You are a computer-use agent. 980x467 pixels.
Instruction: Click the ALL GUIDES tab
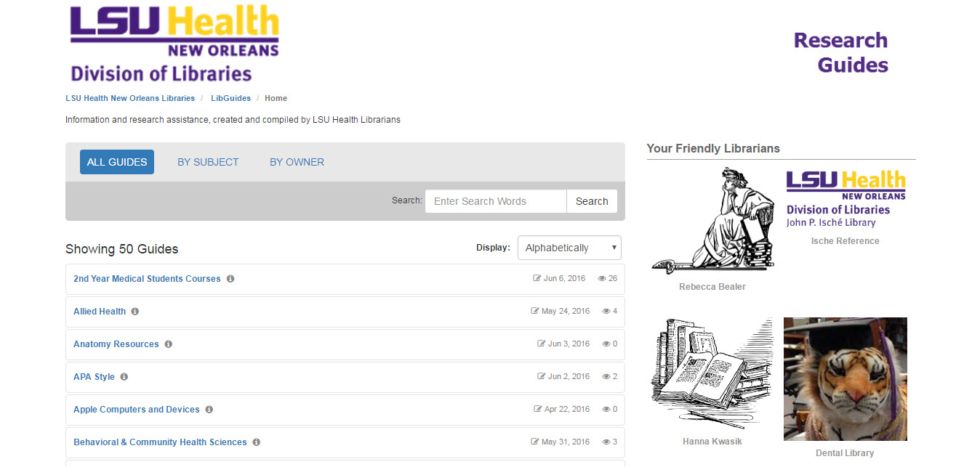coord(117,162)
